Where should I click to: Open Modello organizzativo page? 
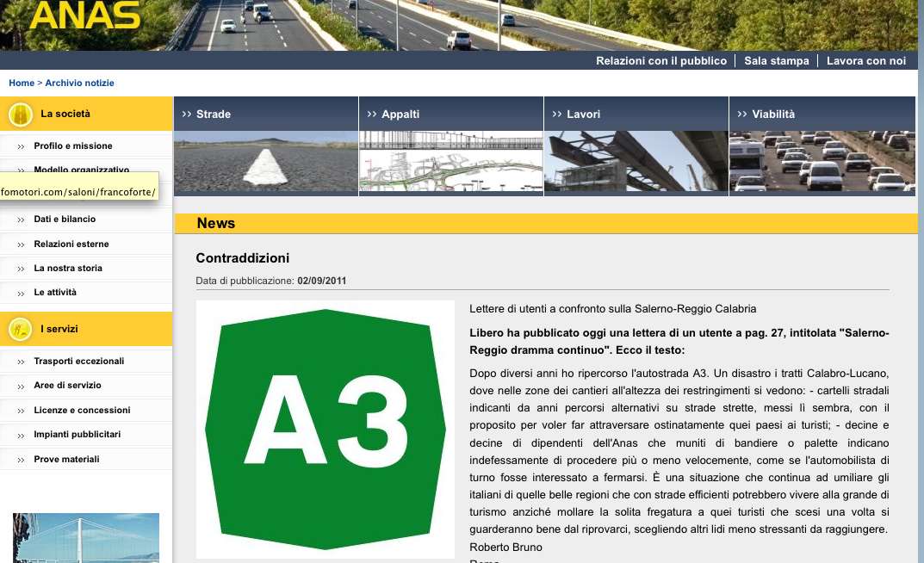click(81, 169)
